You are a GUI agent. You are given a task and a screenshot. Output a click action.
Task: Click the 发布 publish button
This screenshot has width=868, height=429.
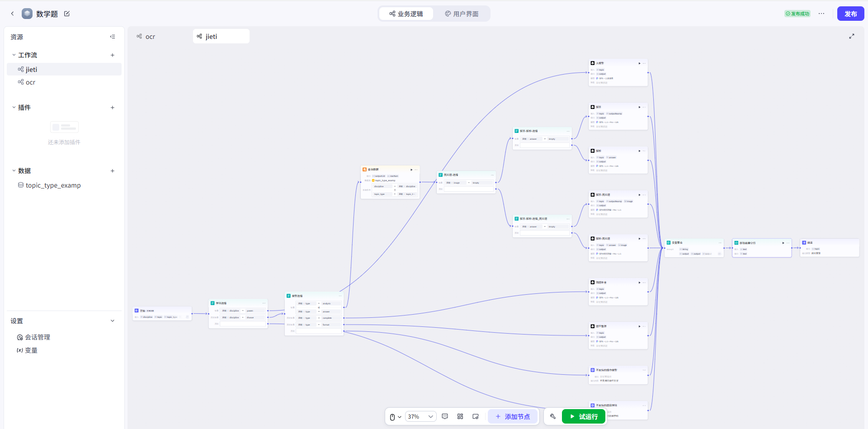coord(850,14)
